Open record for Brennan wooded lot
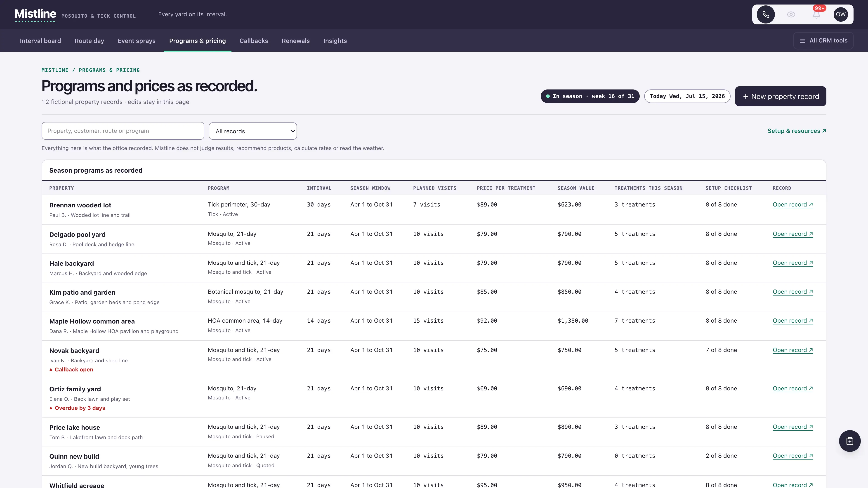Image resolution: width=868 pixels, height=488 pixels. [x=793, y=204]
